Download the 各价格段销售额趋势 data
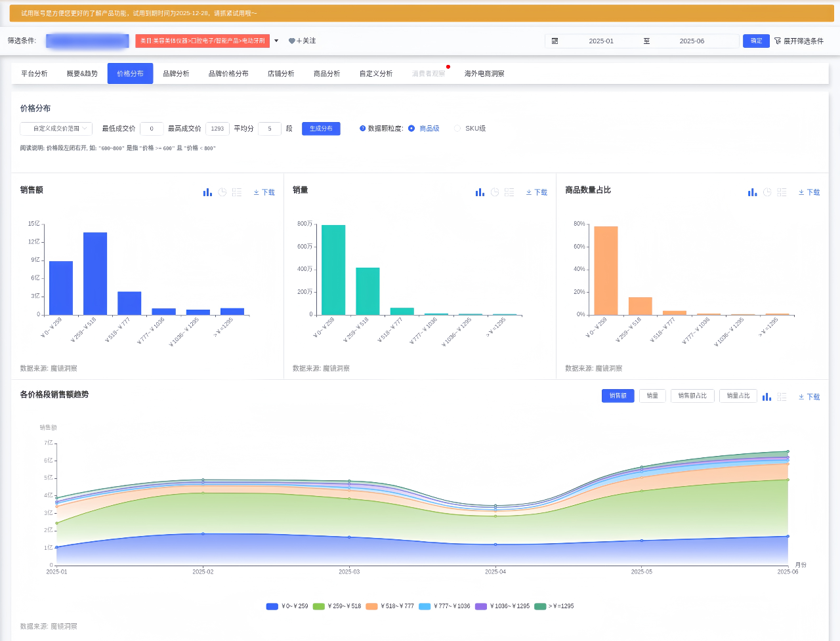840x641 pixels. click(x=809, y=397)
